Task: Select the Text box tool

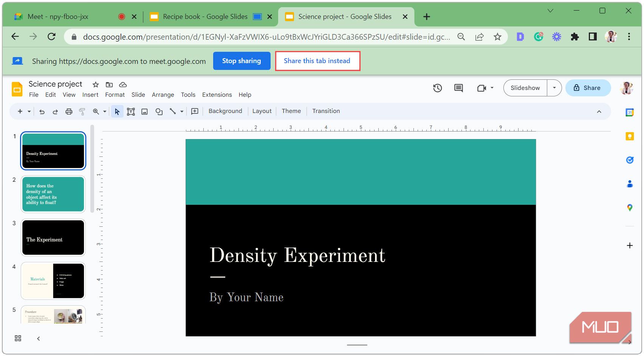Action: coord(131,111)
